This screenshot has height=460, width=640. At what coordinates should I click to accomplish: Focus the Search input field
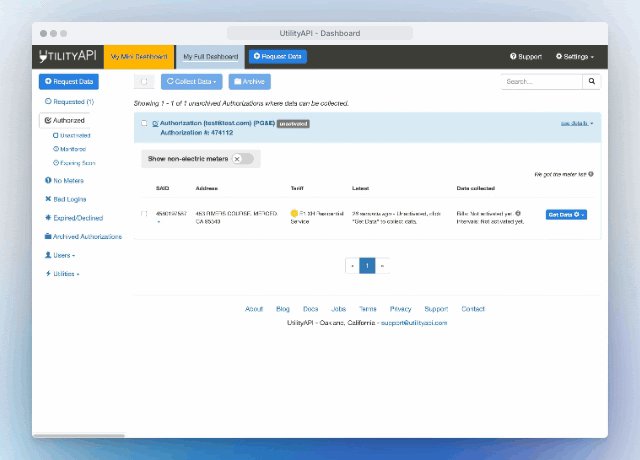pyautogui.click(x=542, y=82)
